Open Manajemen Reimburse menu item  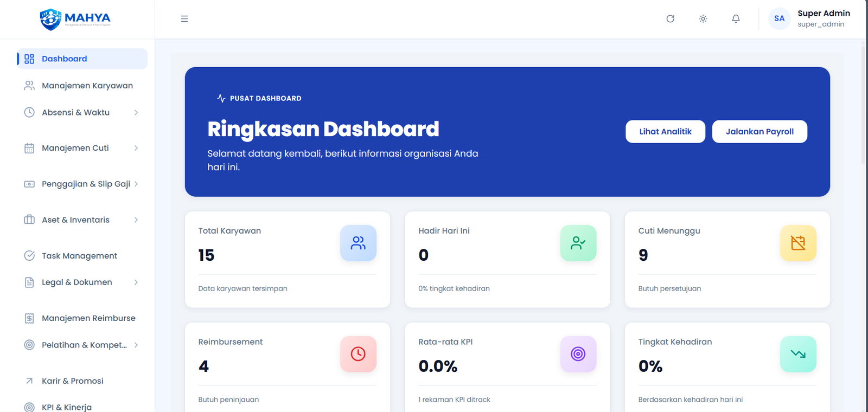(x=82, y=318)
